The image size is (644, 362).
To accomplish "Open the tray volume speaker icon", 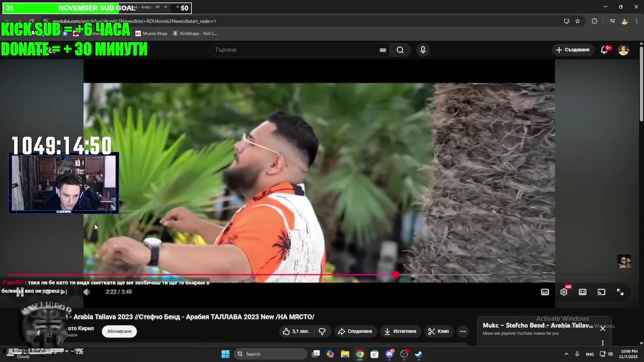I will point(610,354).
